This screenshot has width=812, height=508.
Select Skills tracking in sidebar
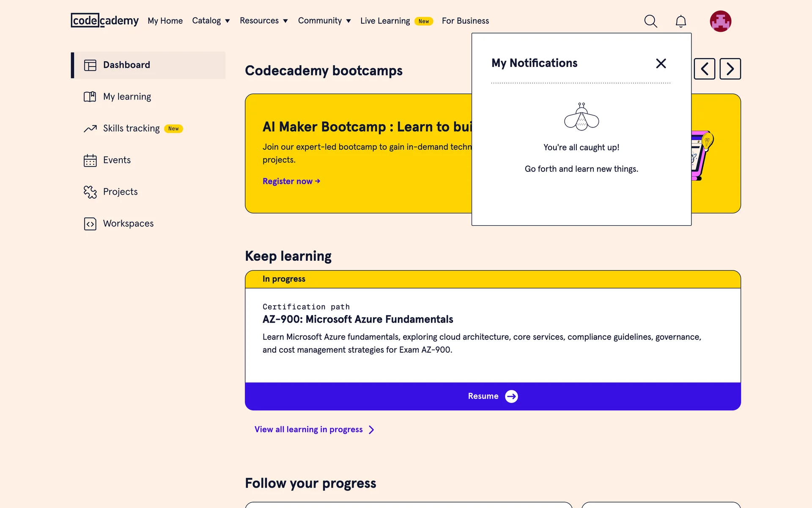(131, 128)
